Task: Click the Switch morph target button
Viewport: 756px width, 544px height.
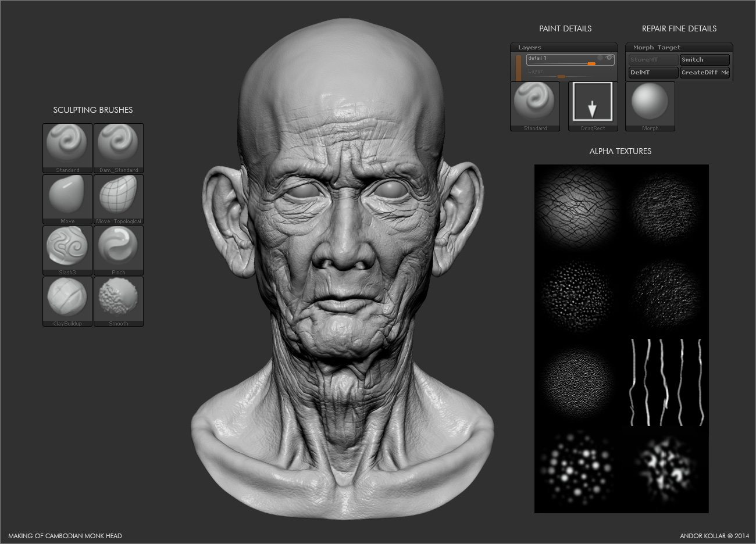Action: [705, 59]
